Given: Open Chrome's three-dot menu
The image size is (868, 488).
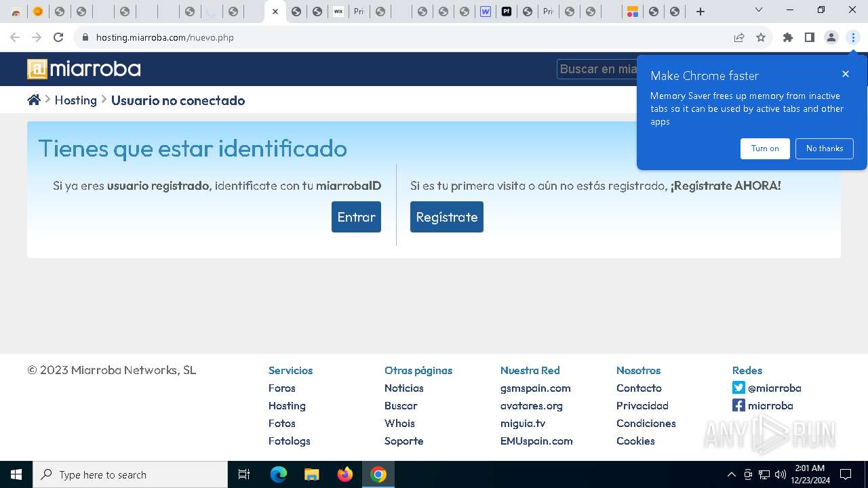Looking at the screenshot, I should click(853, 37).
